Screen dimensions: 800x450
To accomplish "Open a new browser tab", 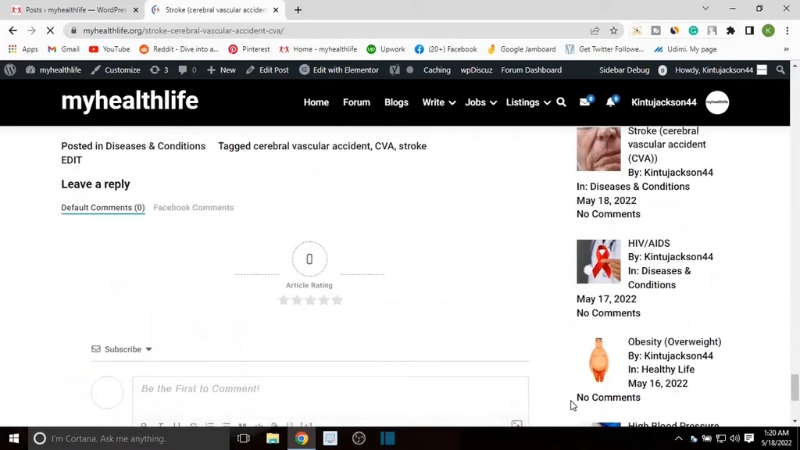I will pos(298,10).
